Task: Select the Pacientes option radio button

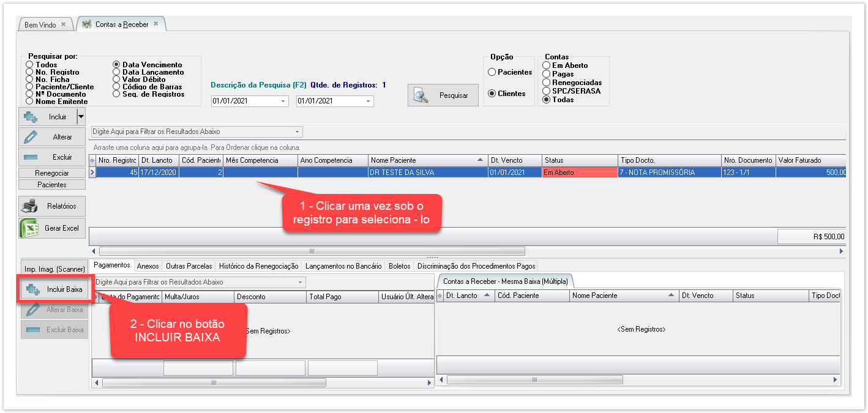Action: (x=492, y=72)
